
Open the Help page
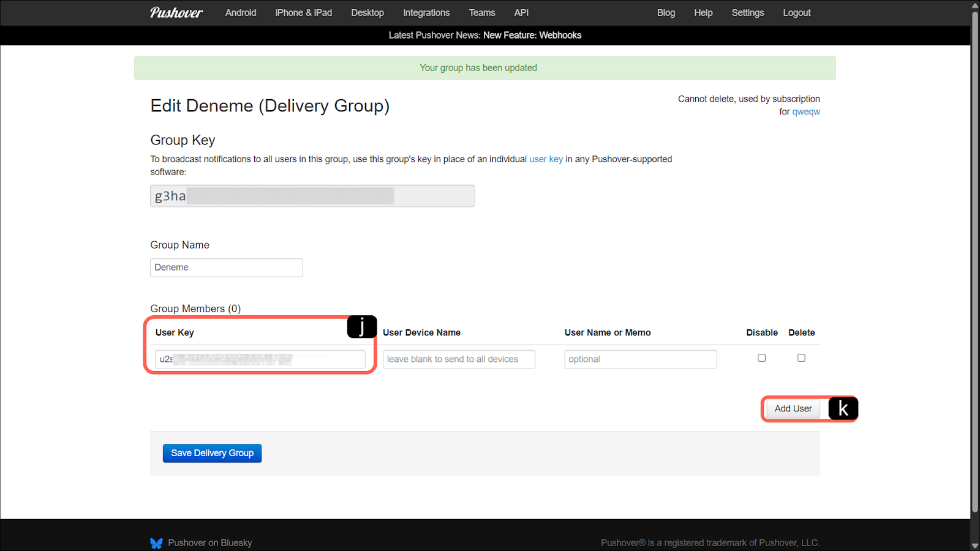pos(703,13)
